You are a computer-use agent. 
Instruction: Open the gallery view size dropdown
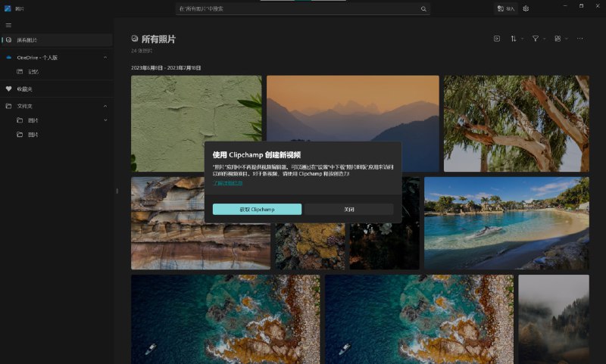point(561,39)
